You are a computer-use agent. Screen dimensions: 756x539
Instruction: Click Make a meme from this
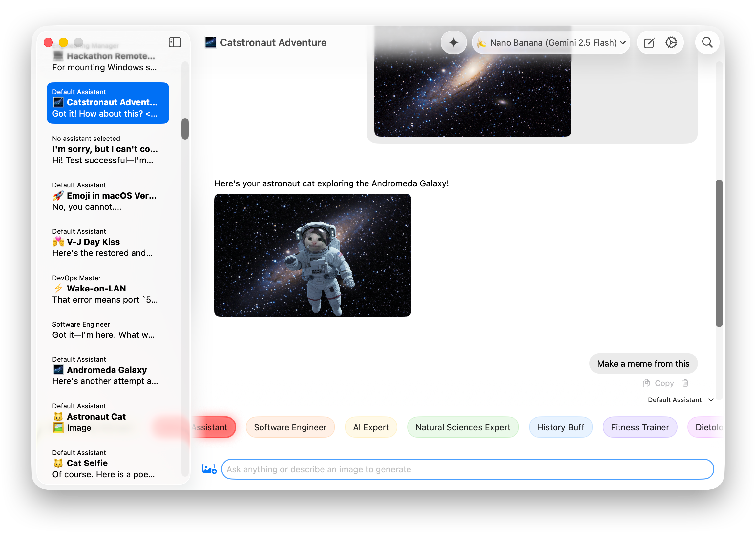point(643,363)
